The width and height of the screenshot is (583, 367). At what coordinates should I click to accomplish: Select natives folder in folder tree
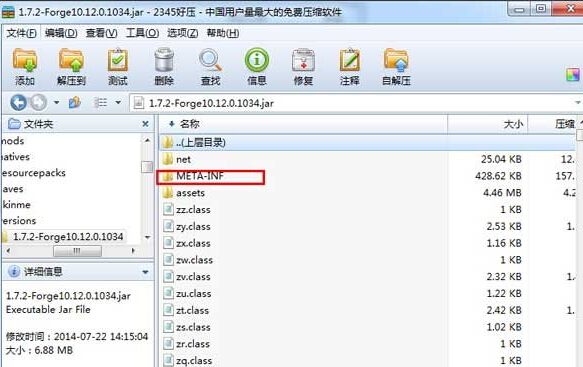coord(15,157)
